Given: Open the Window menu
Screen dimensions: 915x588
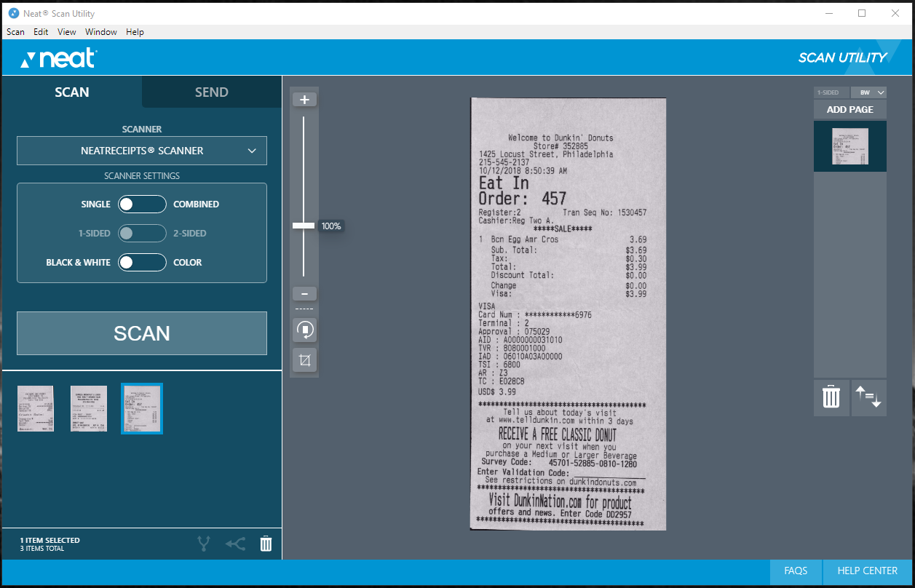Looking at the screenshot, I should [101, 32].
